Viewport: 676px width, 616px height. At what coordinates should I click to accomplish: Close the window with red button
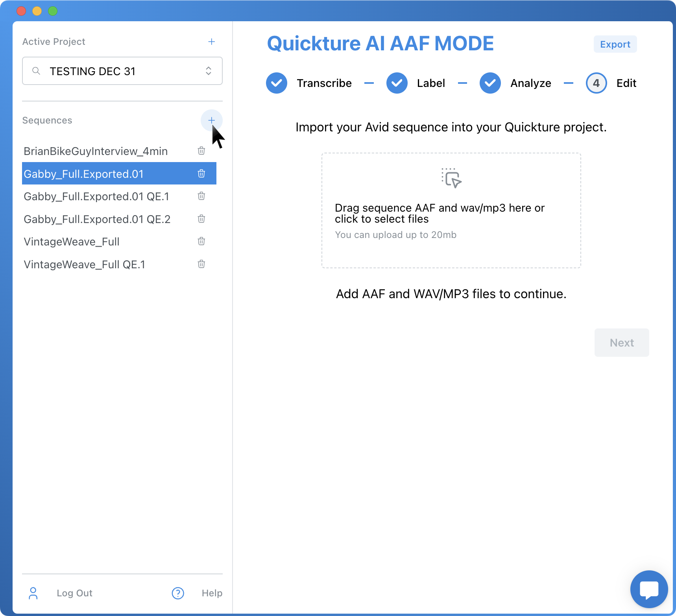click(x=21, y=11)
